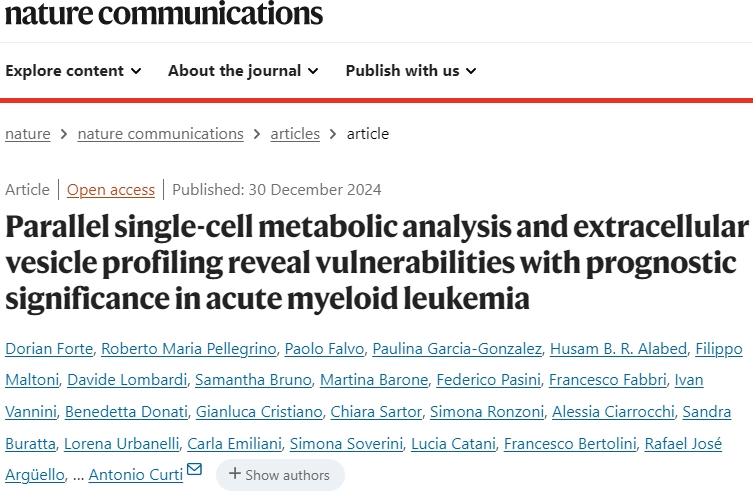Viewport: 753px width, 495px height.
Task: Open the nature communications breadcrumb link
Action: [x=160, y=134]
